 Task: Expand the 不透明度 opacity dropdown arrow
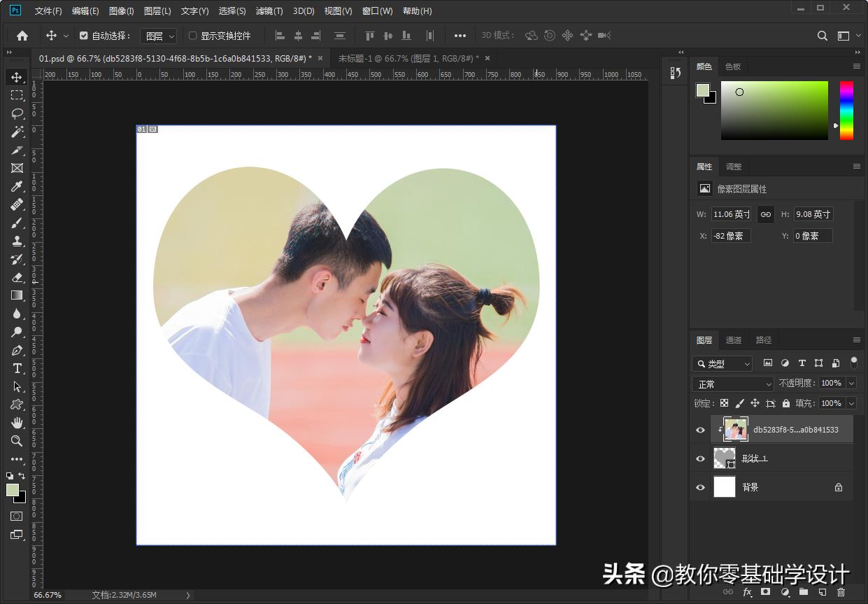pyautogui.click(x=851, y=383)
